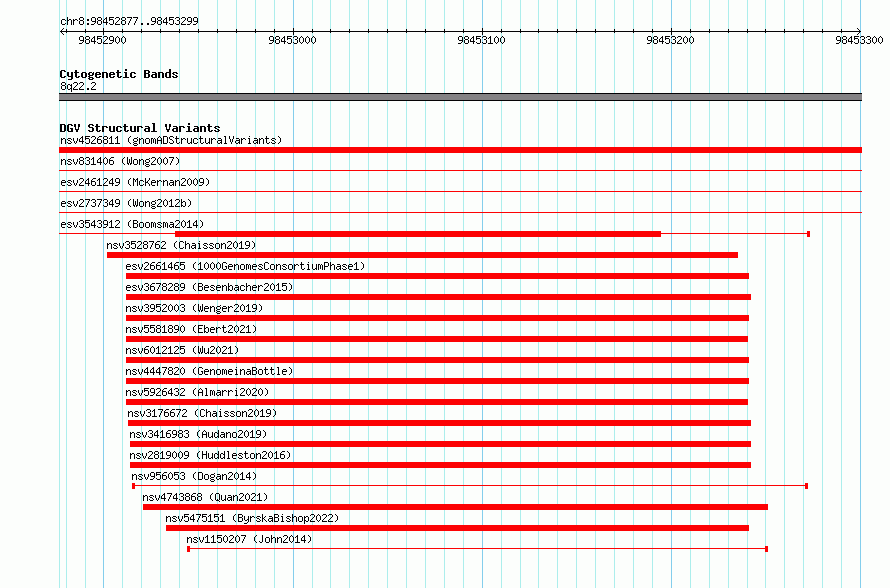Open variant esv3543912 (Boomsma2014) label

[x=132, y=224]
